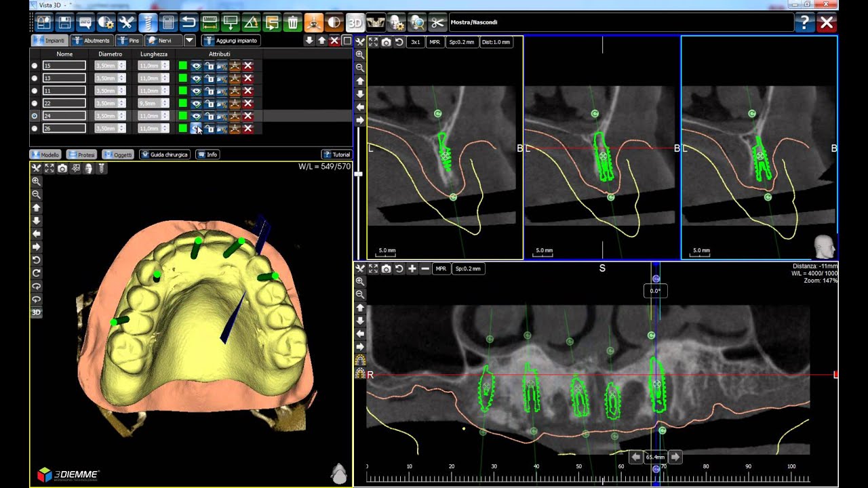Click the left arrow beside the 65.4mm slice position
The image size is (868, 488).
[636, 457]
